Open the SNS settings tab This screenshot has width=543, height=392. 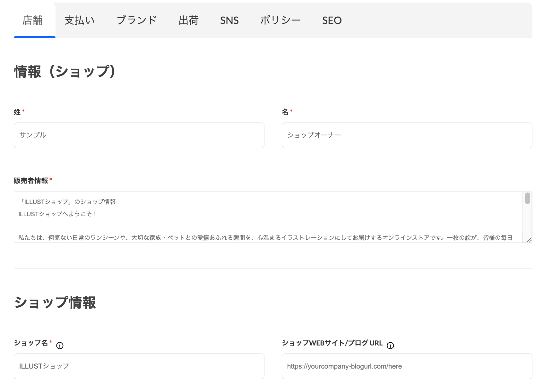[229, 21]
